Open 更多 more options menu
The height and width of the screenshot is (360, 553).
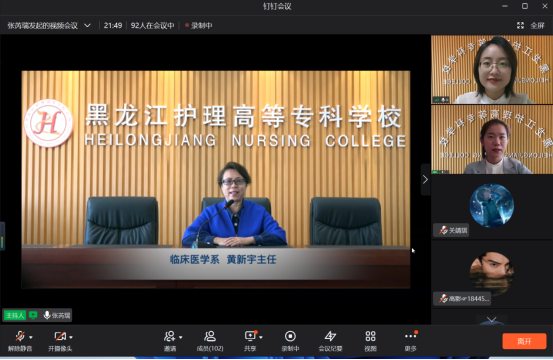click(x=411, y=341)
